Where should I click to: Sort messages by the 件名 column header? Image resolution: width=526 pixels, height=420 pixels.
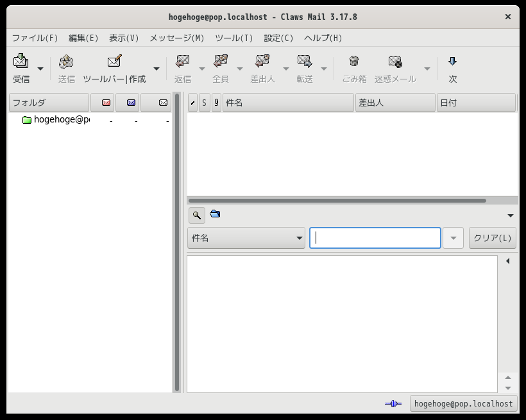[288, 103]
